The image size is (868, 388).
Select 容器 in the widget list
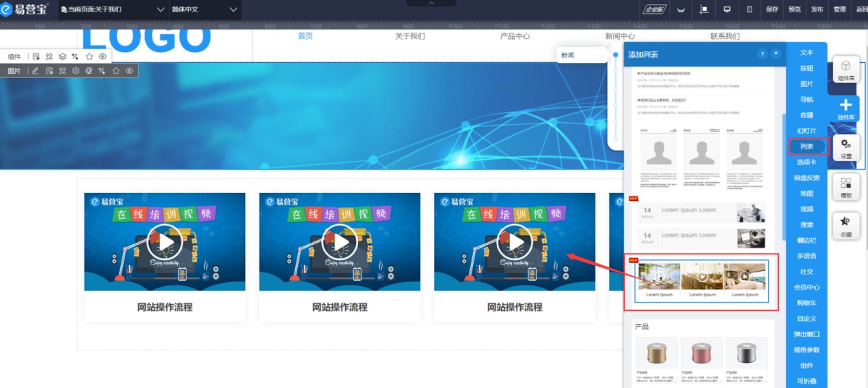point(807,115)
